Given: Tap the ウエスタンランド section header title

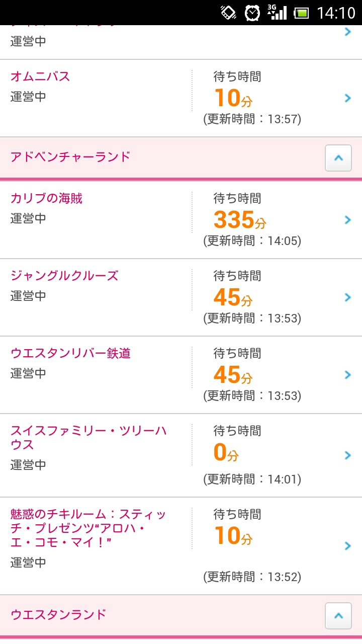Looking at the screenshot, I should (x=58, y=614).
